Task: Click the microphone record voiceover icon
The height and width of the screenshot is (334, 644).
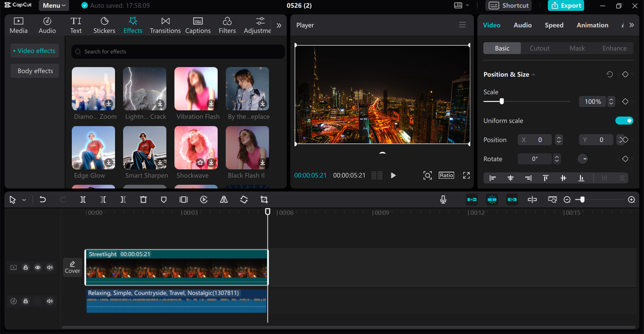Action: (x=443, y=200)
